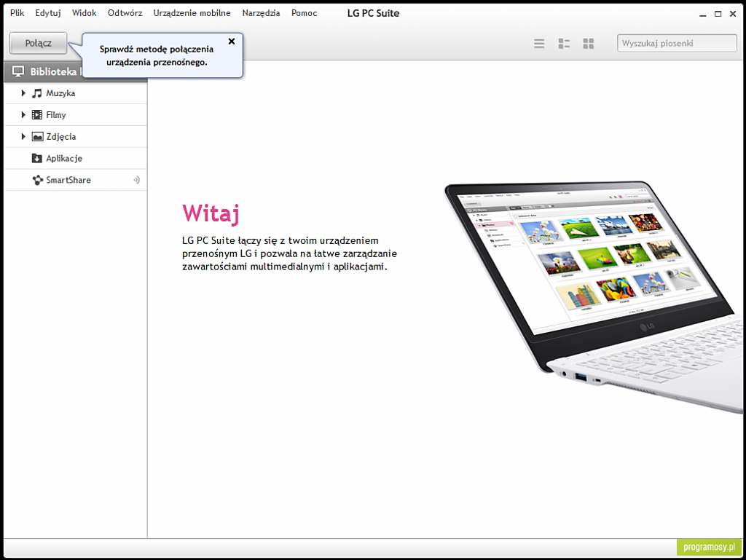The image size is (746, 560).
Task: Maximize the LG PC Suite window
Action: coord(718,15)
